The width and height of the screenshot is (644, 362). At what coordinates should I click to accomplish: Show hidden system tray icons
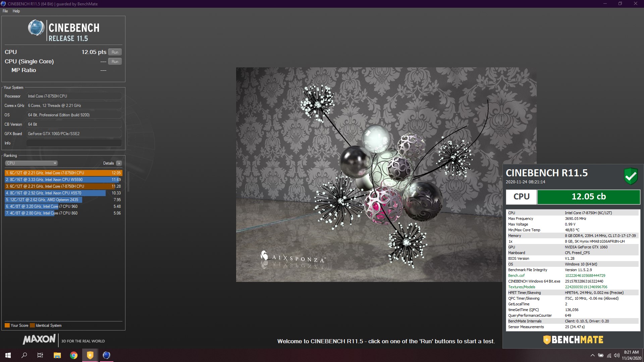[x=592, y=355]
